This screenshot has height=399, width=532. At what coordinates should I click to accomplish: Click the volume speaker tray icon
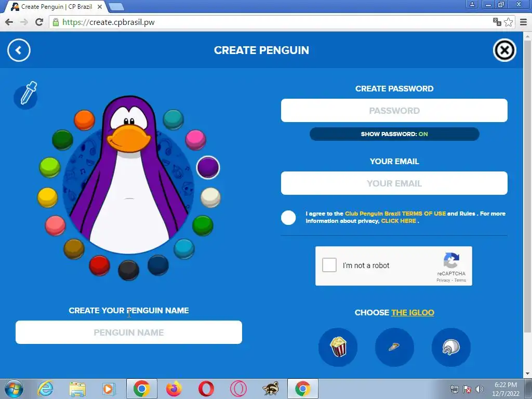[480, 389]
